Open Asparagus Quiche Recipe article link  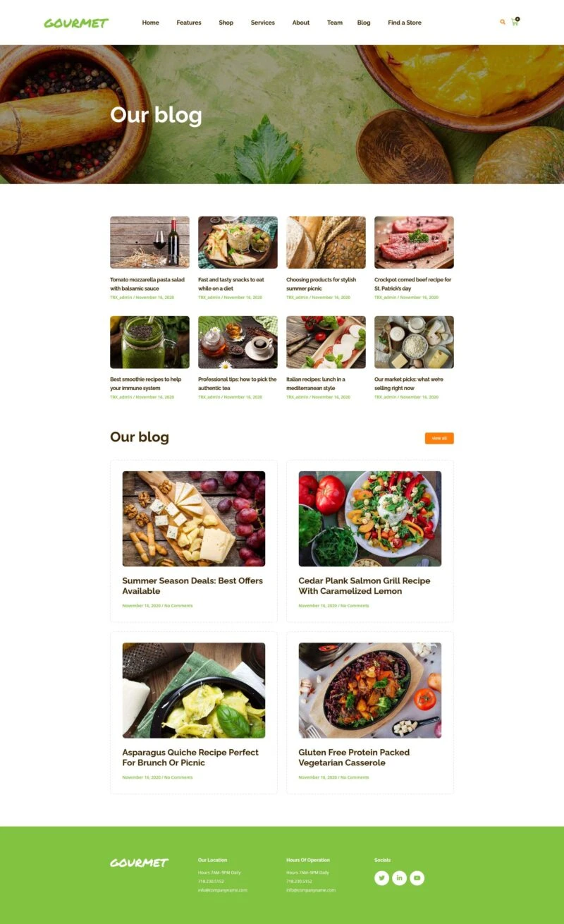coord(190,758)
